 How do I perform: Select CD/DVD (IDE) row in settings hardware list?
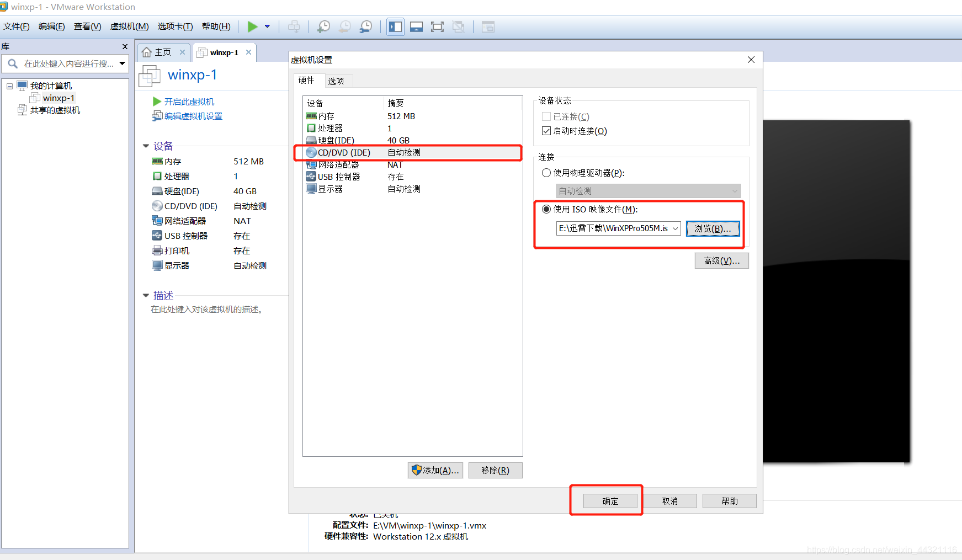point(412,153)
